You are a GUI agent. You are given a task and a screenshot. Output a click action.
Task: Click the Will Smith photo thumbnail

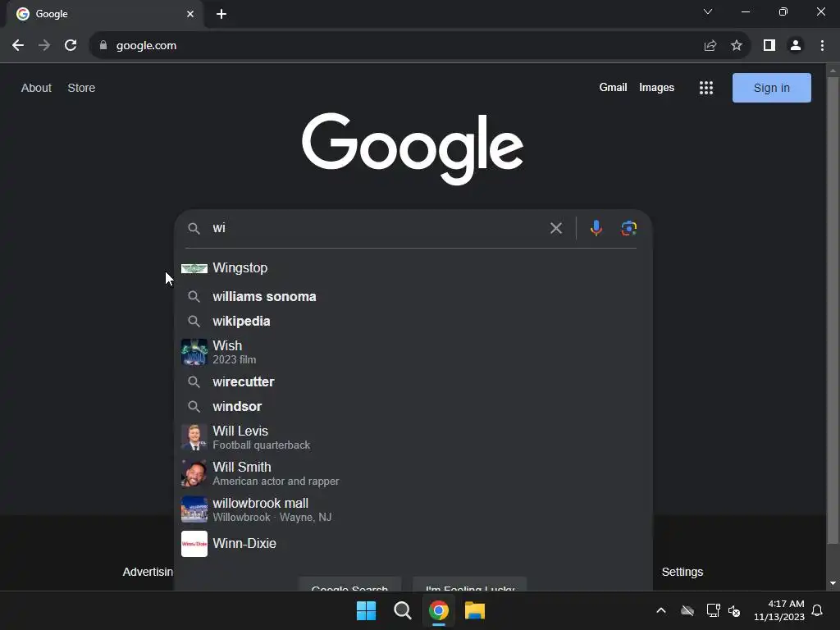click(194, 473)
